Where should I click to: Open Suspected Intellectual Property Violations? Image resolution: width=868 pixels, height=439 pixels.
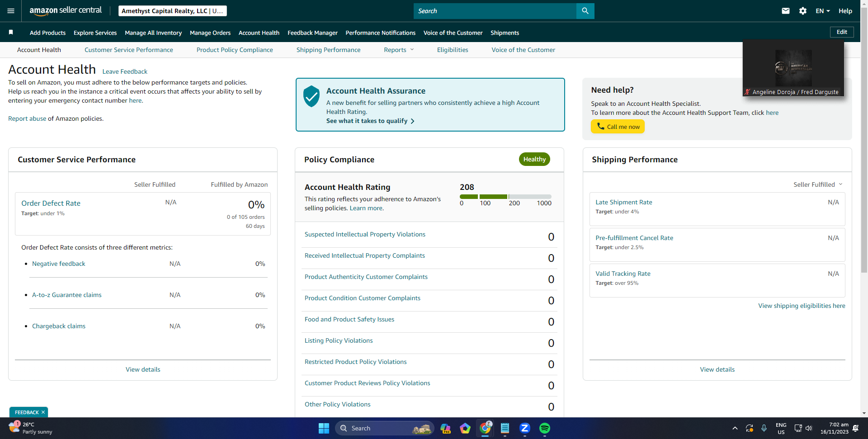click(x=365, y=234)
